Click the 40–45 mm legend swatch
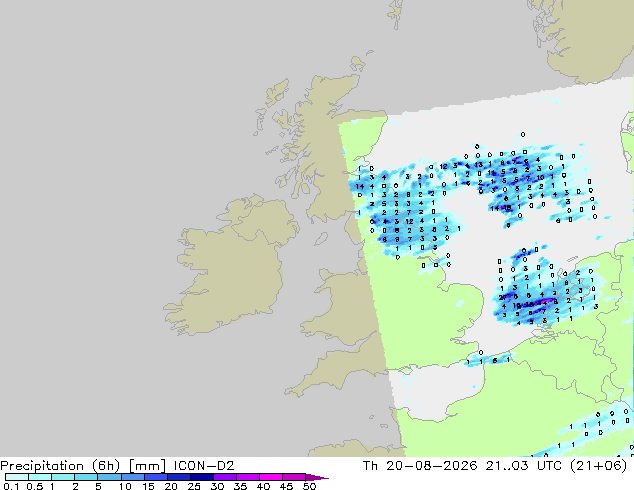Screen dimensions: 634x490 pos(271,477)
